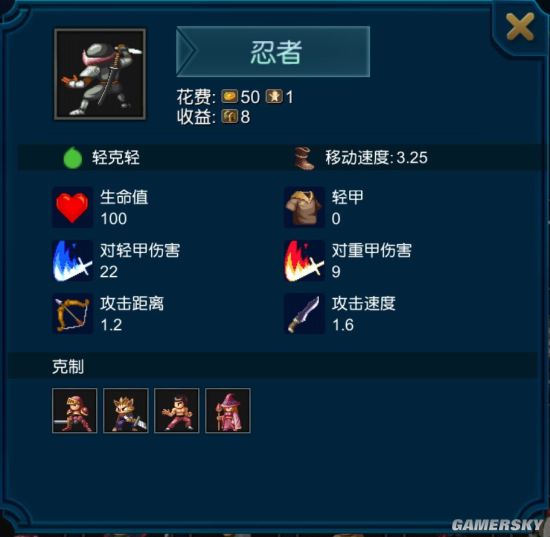Click the bow attack range icon
The width and height of the screenshot is (550, 537).
(72, 314)
